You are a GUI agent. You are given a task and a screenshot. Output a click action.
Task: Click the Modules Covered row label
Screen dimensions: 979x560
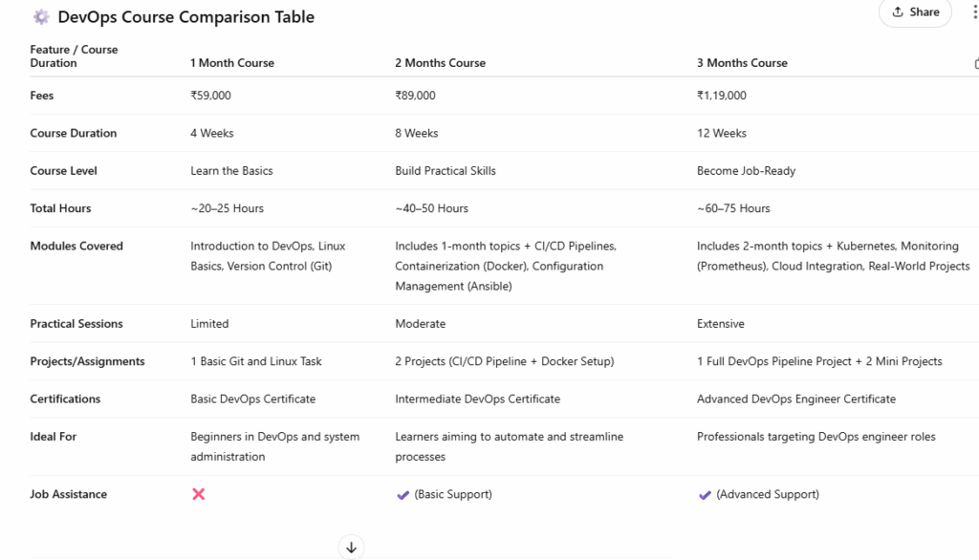[x=76, y=246]
